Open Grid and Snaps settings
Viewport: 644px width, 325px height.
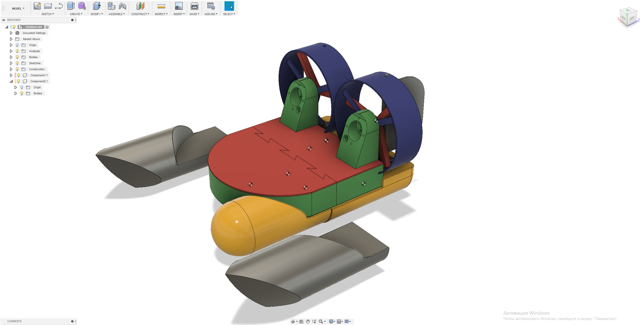click(x=339, y=321)
